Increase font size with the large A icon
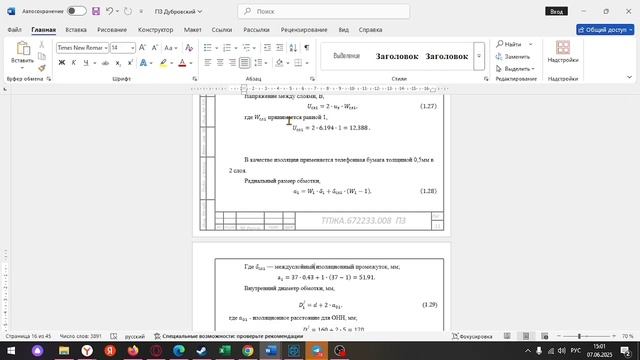This screenshot has height=360, width=640. click(x=142, y=48)
